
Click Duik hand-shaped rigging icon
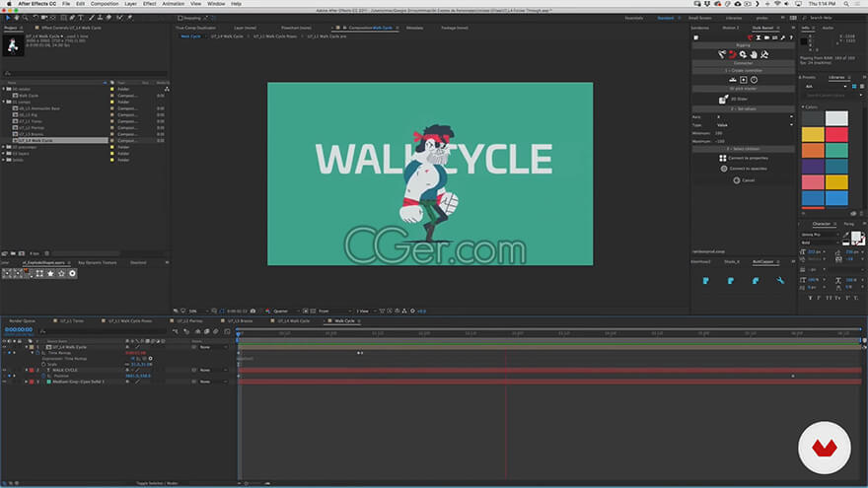(x=754, y=54)
